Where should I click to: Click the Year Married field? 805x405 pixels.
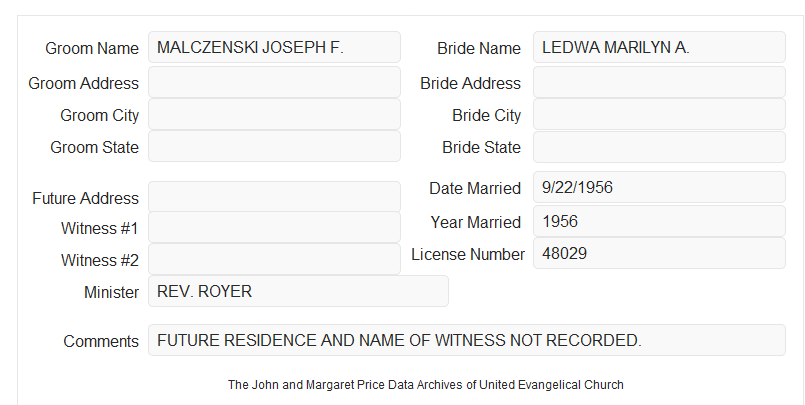click(659, 221)
